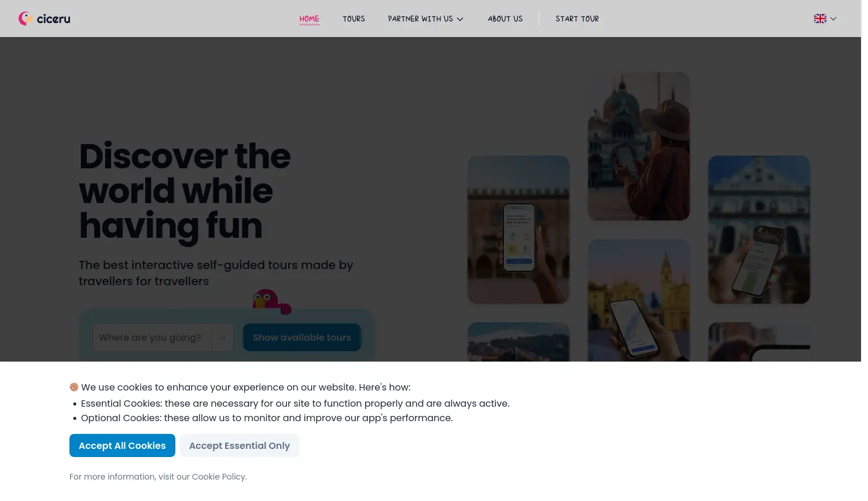Click Start Tour in navigation

click(x=577, y=19)
